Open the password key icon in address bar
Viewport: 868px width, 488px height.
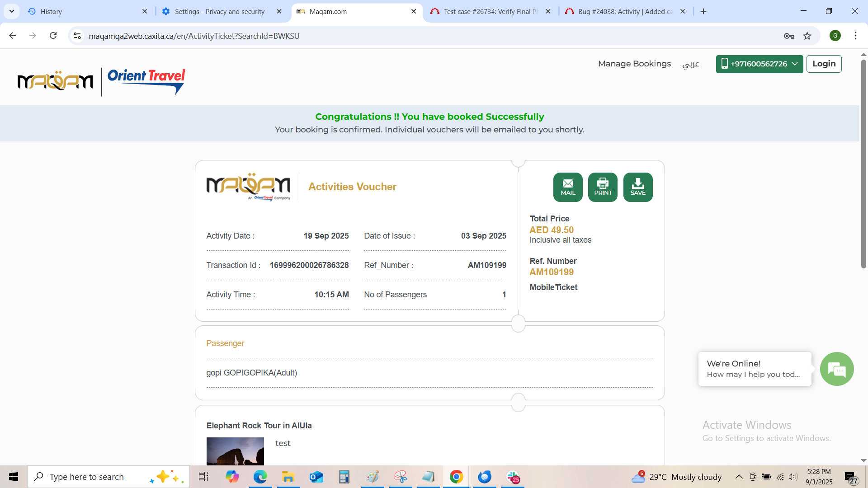click(x=789, y=36)
